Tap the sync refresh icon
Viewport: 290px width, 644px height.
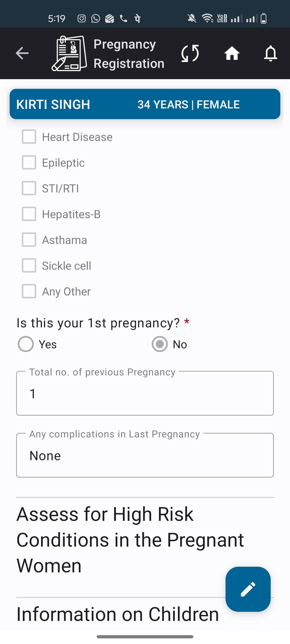190,53
